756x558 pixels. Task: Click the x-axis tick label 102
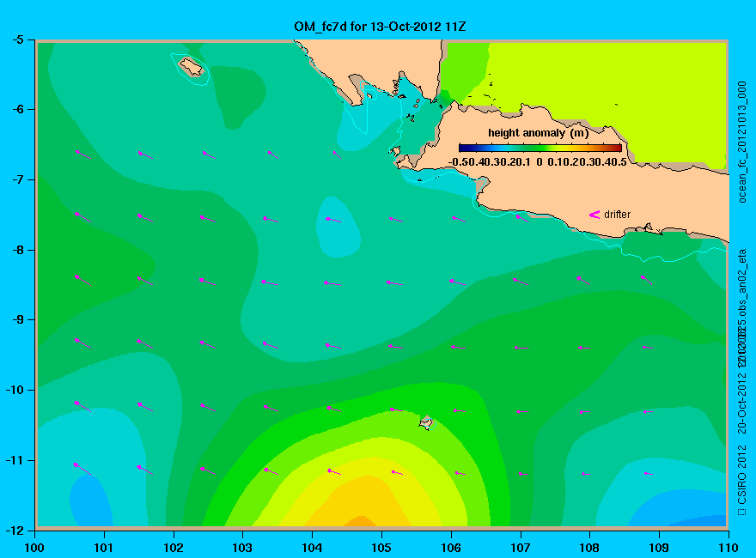click(173, 548)
